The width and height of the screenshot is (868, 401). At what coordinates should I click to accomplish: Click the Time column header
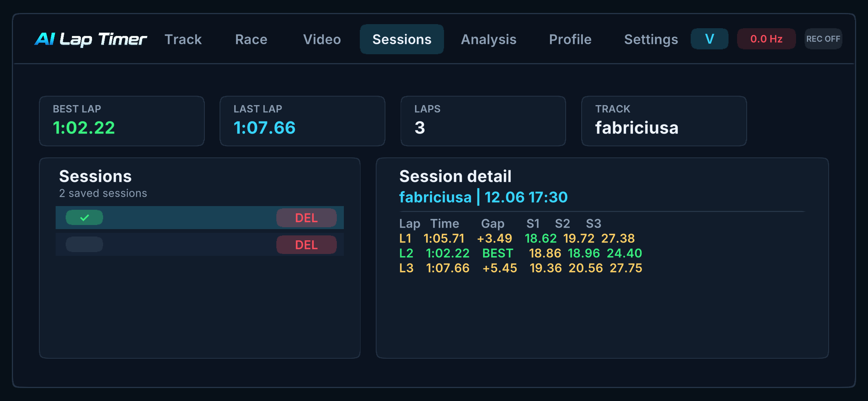(x=445, y=224)
